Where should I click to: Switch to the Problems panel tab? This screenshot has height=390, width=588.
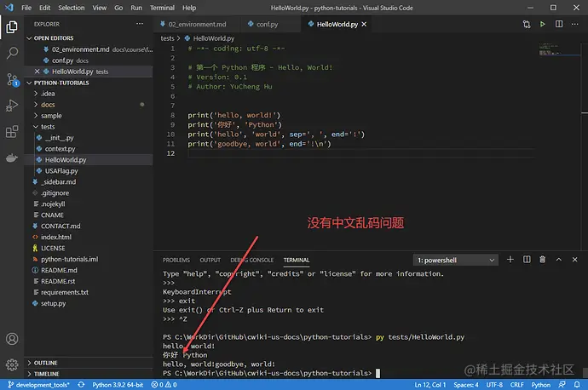click(176, 260)
